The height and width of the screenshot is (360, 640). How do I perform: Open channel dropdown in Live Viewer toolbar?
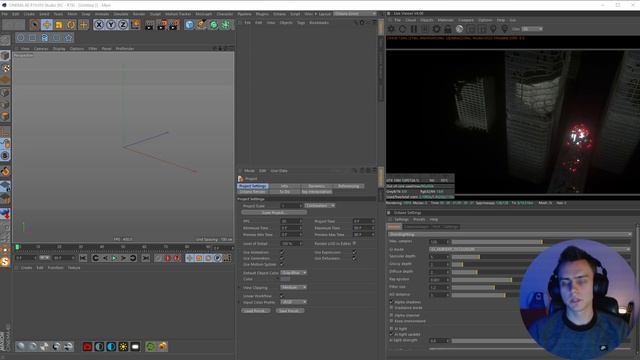click(532, 29)
